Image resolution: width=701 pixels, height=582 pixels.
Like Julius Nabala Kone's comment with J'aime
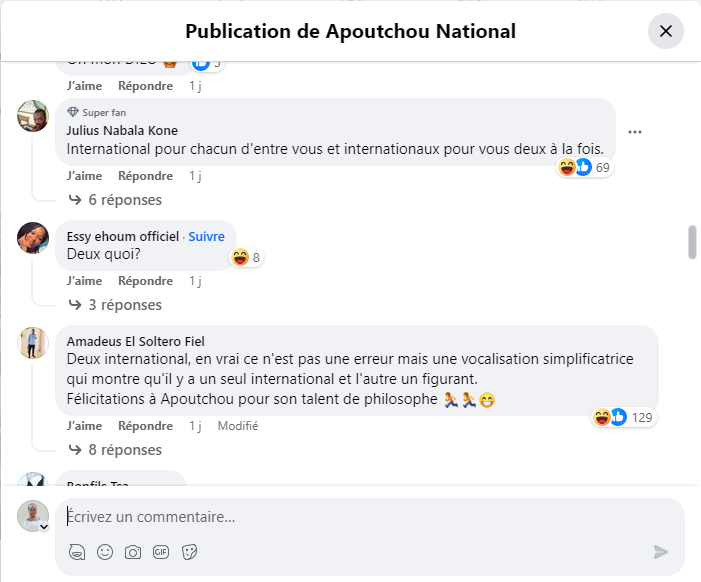(x=84, y=176)
